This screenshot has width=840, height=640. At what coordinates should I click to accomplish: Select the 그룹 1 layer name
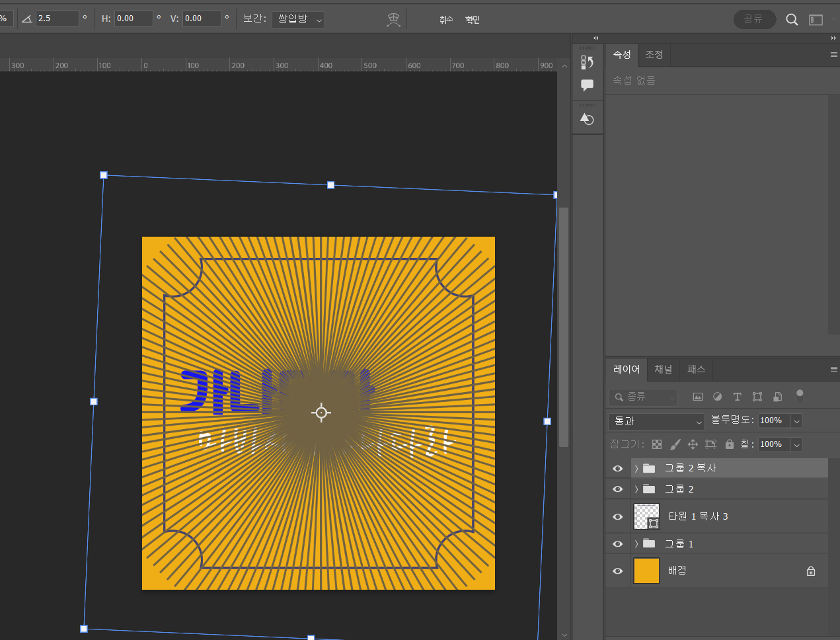click(679, 543)
